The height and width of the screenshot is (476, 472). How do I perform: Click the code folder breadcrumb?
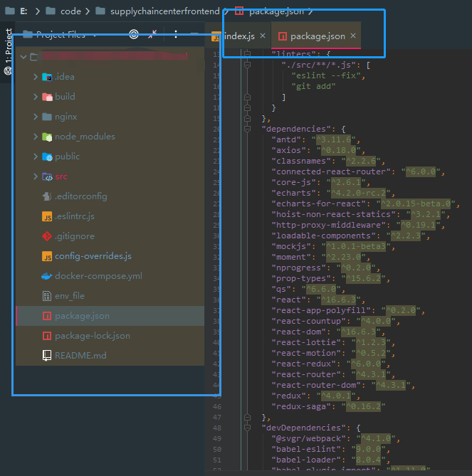pos(70,11)
